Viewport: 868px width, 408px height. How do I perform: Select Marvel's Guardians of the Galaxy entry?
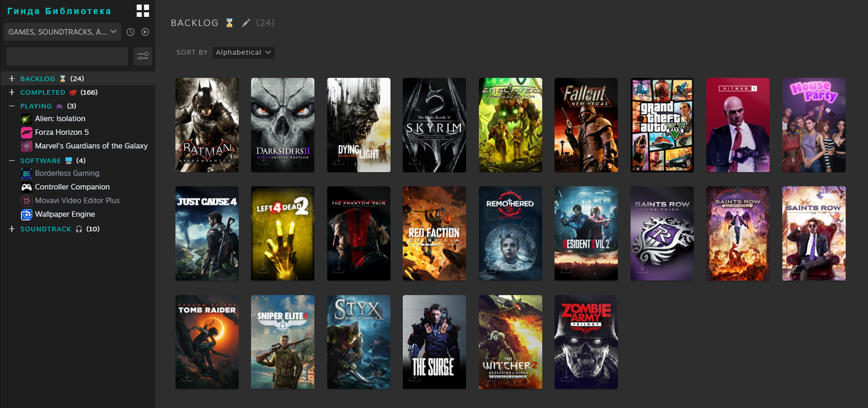(x=92, y=146)
